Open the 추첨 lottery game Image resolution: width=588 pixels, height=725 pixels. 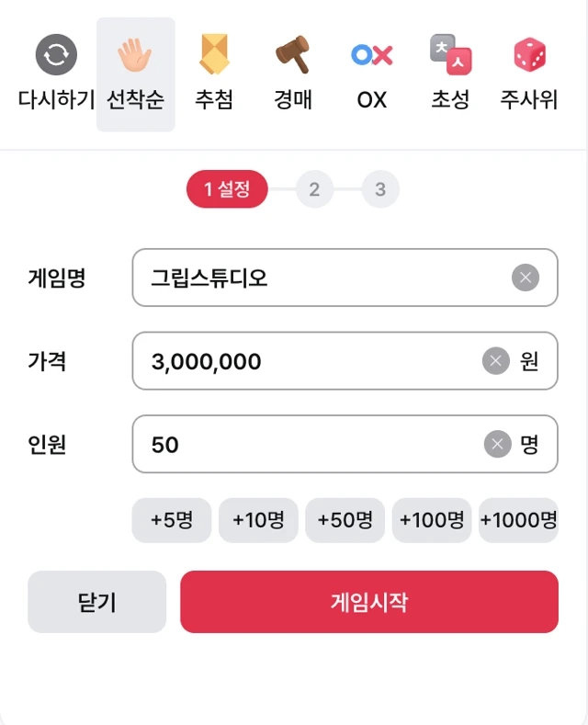(x=213, y=55)
